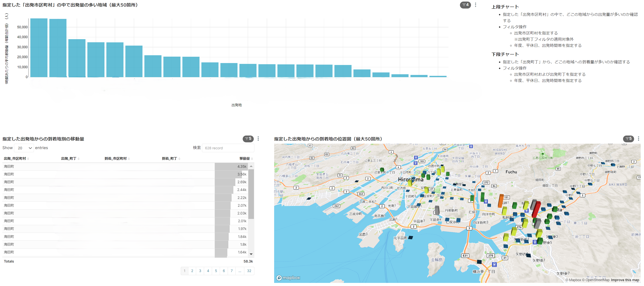The width and height of the screenshot is (644, 286).
Task: Go to page 2 of the table
Action: tap(192, 271)
